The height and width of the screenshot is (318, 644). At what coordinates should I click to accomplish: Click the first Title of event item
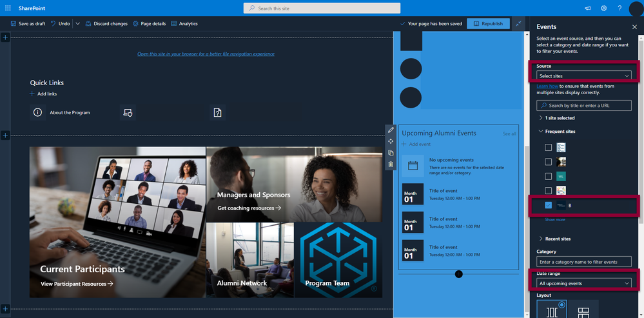tap(459, 194)
